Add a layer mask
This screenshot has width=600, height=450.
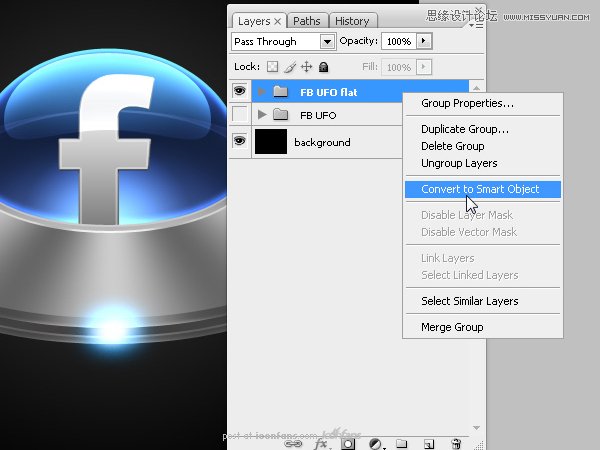coord(350,442)
